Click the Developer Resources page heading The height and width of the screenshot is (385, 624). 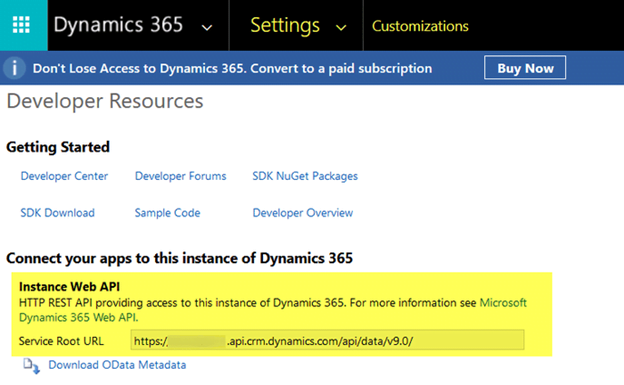click(105, 101)
